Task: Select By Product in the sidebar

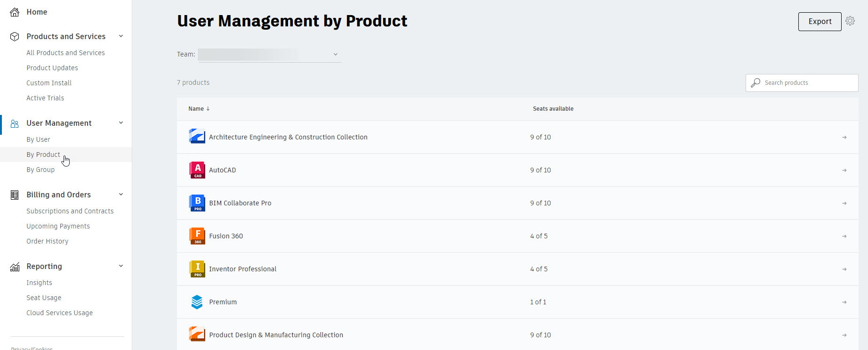Action: click(x=43, y=155)
